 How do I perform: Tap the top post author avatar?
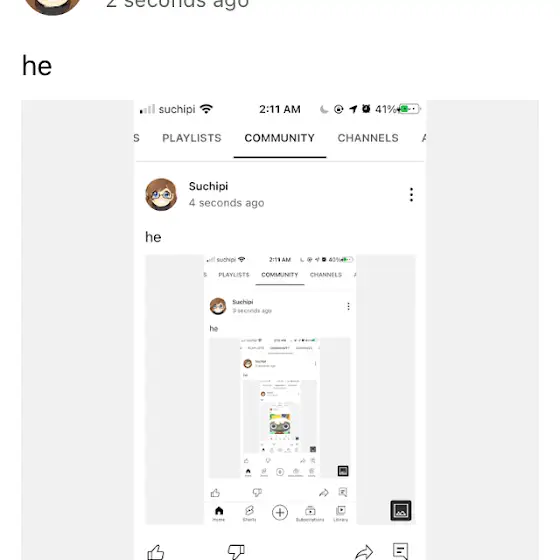(x=52, y=5)
